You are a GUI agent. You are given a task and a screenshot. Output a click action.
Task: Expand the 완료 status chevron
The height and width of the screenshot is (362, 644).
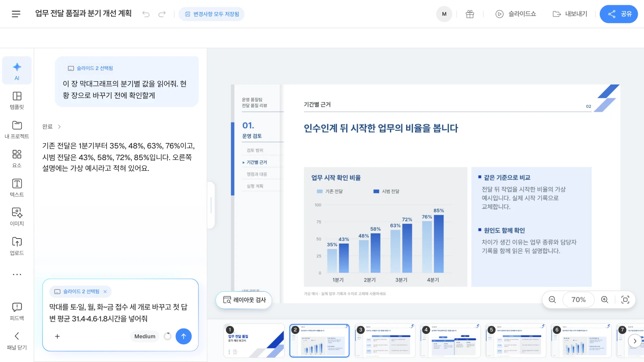[59, 127]
